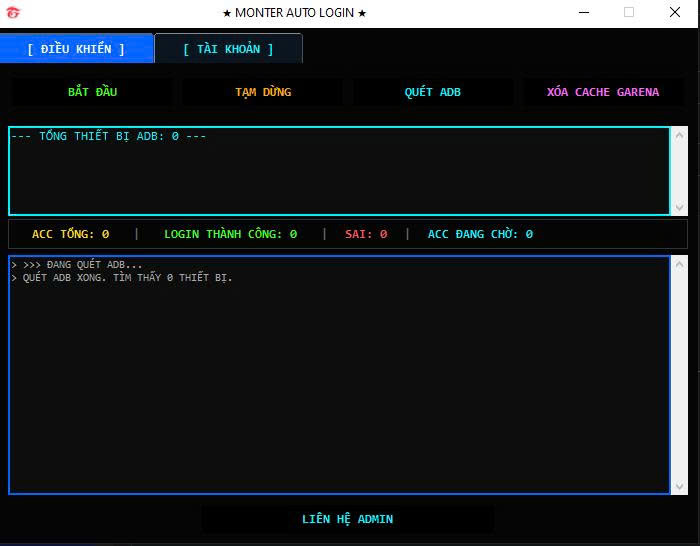Select log line QUÉT ADB XONG. TÌM THẤY 0 THIẾT BỊ
Screen dimensions: 700x546
pyautogui.click(x=122, y=278)
